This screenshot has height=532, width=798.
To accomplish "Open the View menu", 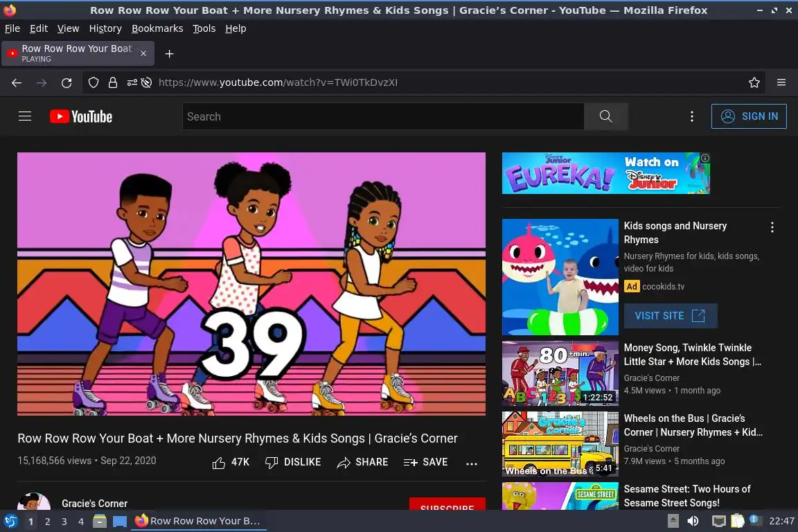I will coord(68,28).
